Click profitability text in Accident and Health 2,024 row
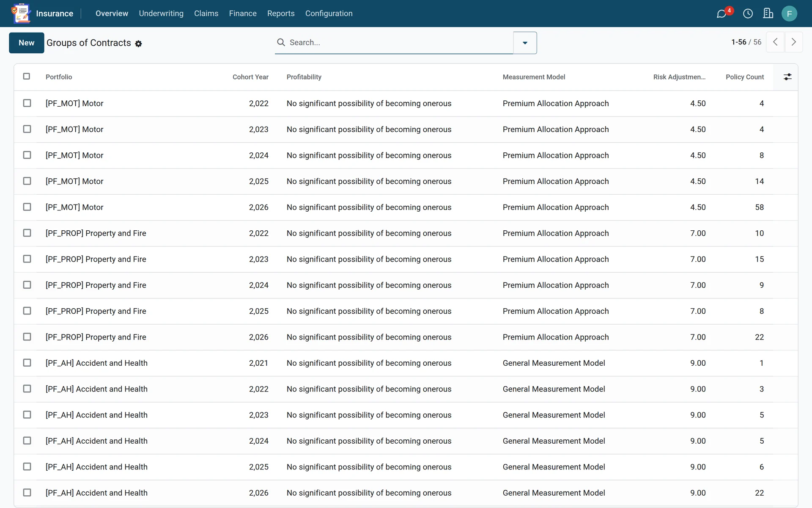The height and width of the screenshot is (508, 812). (x=369, y=441)
